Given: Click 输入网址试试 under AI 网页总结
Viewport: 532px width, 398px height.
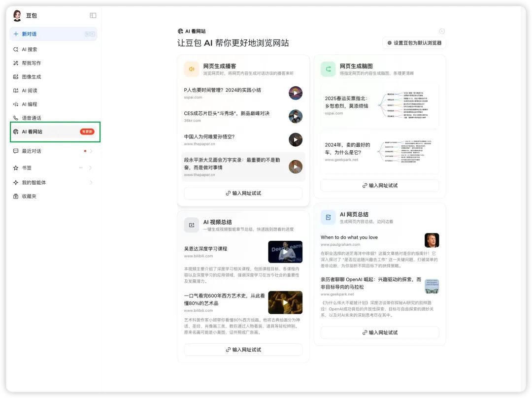Looking at the screenshot, I should pos(380,332).
